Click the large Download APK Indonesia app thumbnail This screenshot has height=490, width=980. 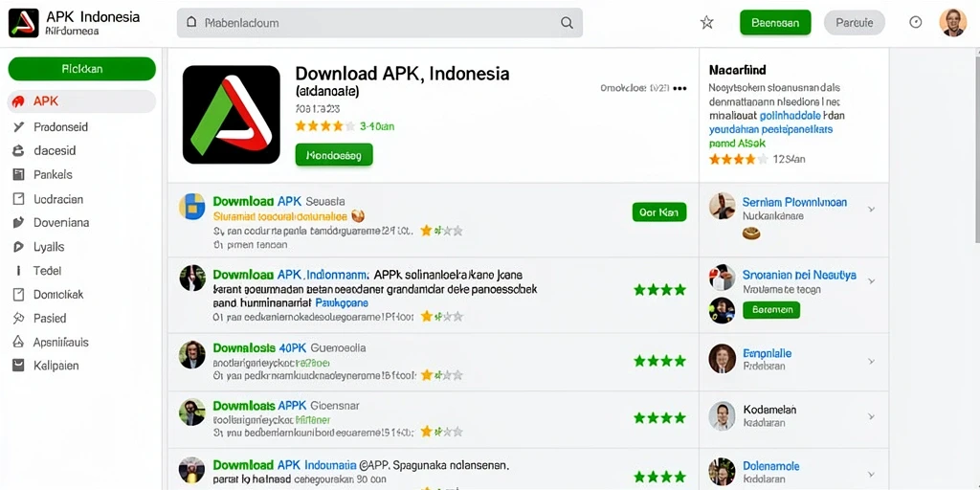232,115
